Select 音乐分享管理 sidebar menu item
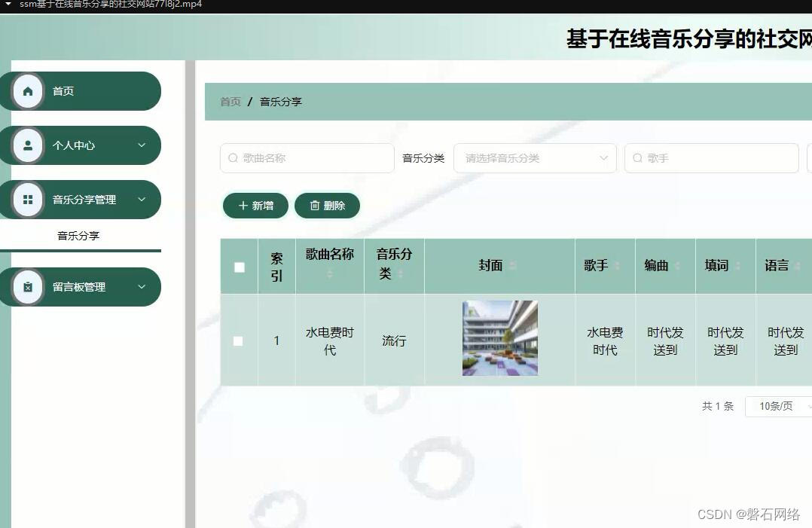The width and height of the screenshot is (812, 528). (81, 200)
